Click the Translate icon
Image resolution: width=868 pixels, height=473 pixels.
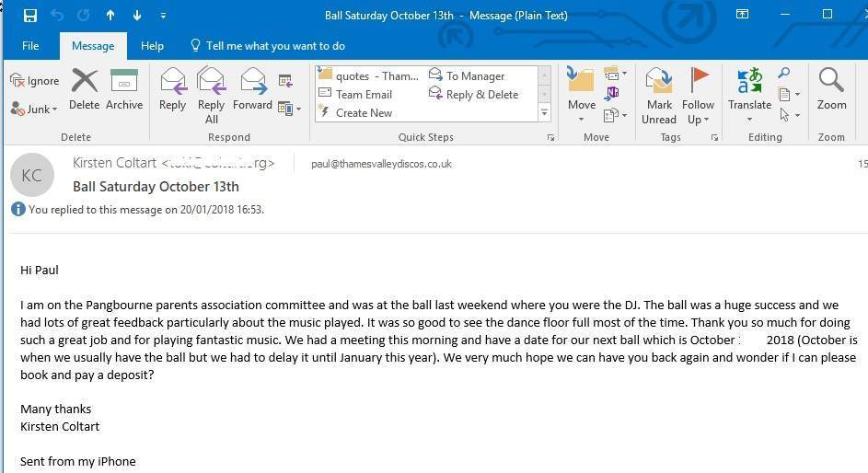(x=749, y=89)
